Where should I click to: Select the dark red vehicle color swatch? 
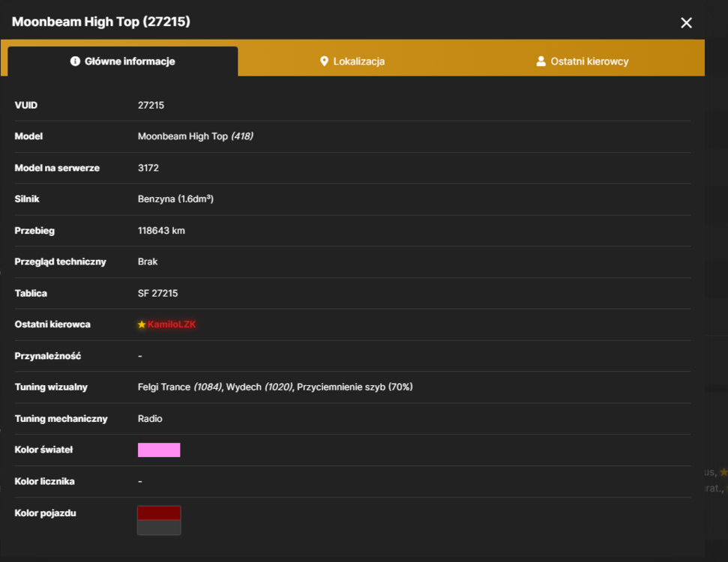(159, 513)
